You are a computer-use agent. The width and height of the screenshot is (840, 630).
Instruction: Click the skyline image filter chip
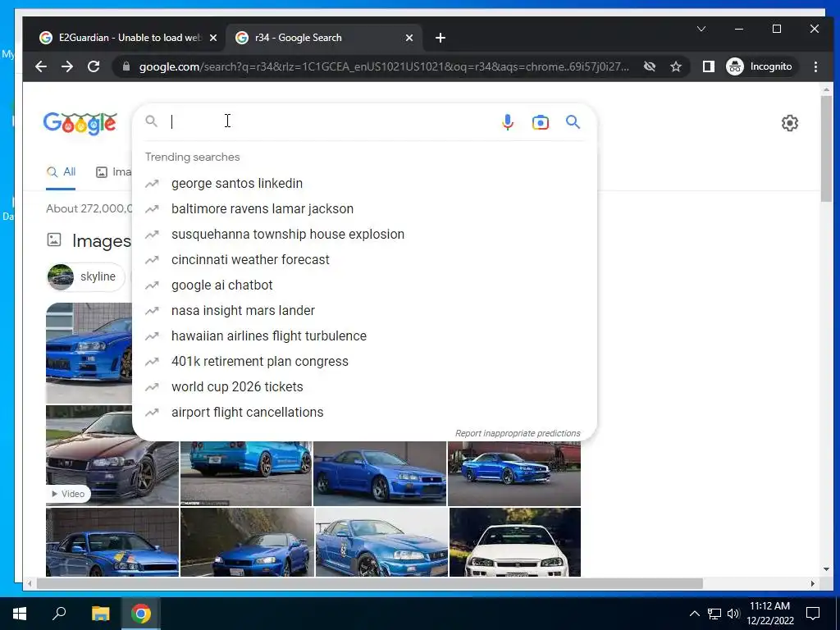[85, 277]
